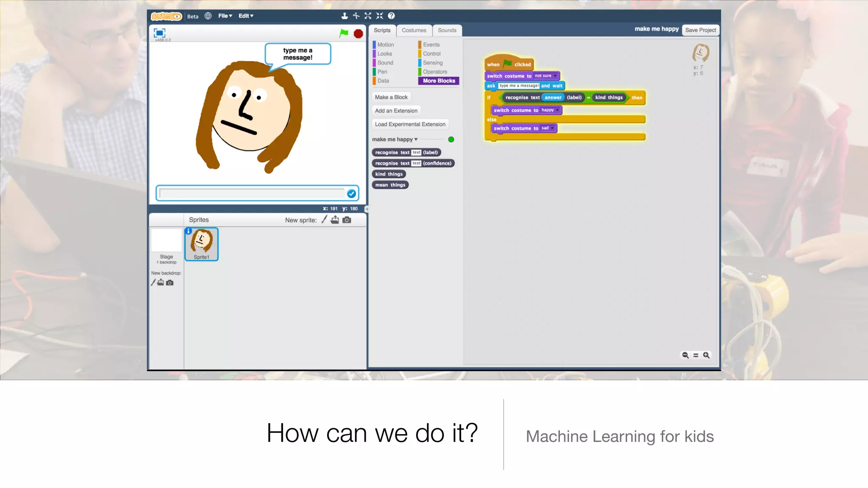The height and width of the screenshot is (488, 868).
Task: Switch to the Sounds tab
Action: click(x=447, y=30)
